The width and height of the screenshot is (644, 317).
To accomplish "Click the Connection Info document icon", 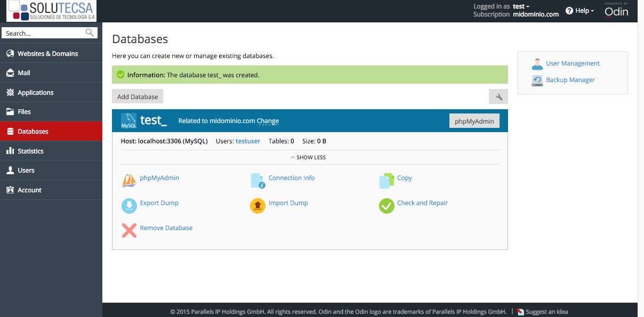I will click(258, 181).
